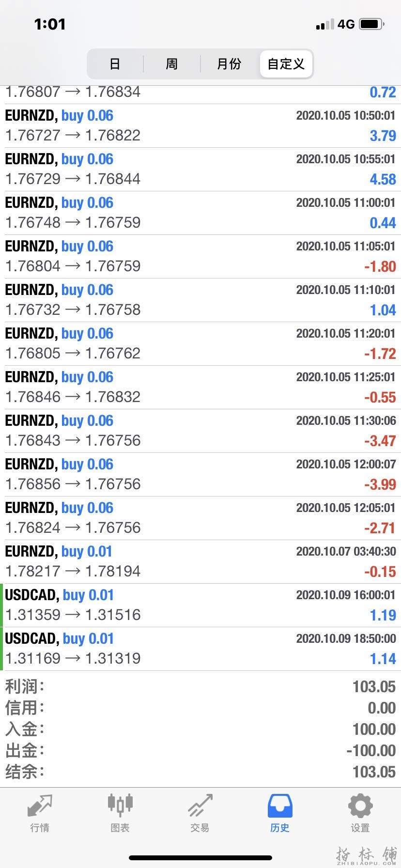Select the 周 week period segment
The height and width of the screenshot is (868, 401).
172,64
